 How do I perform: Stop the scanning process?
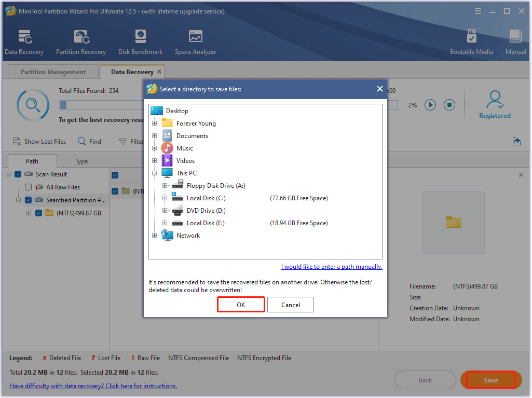coord(449,105)
